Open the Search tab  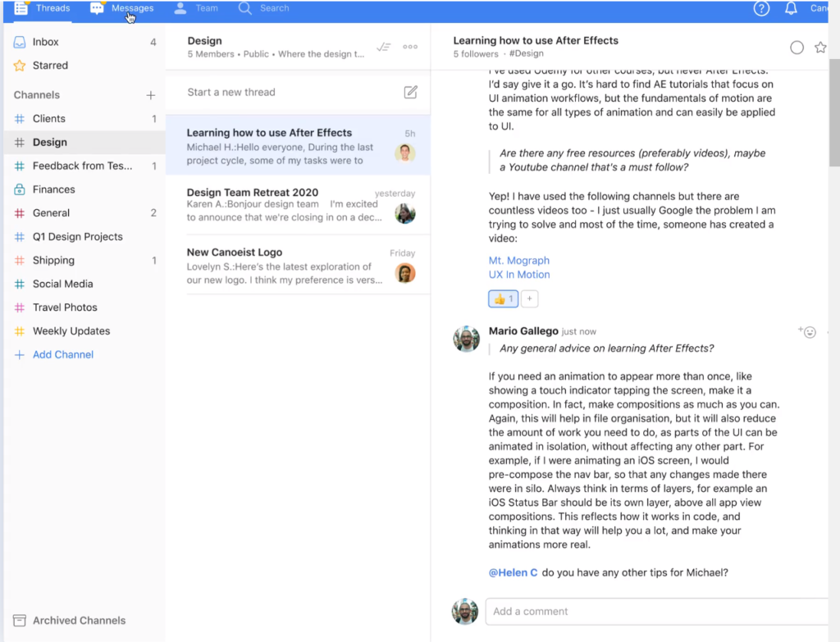point(263,8)
